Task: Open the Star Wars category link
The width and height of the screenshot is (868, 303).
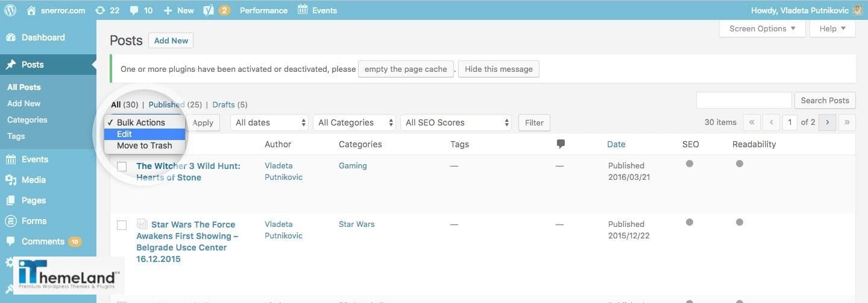Action: coord(357,224)
